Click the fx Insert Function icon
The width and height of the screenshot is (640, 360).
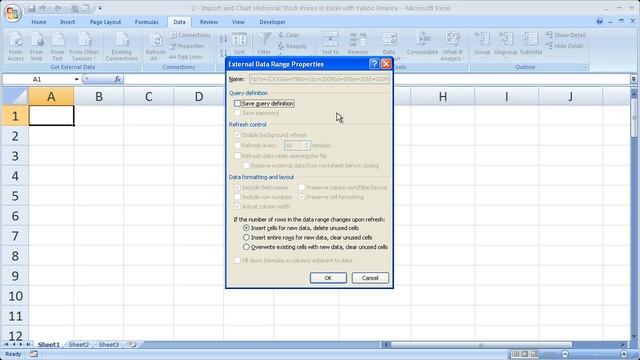coord(118,79)
